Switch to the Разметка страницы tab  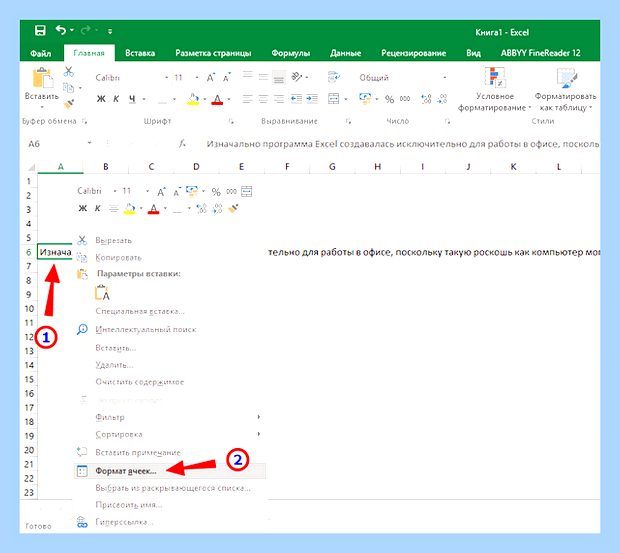click(213, 53)
